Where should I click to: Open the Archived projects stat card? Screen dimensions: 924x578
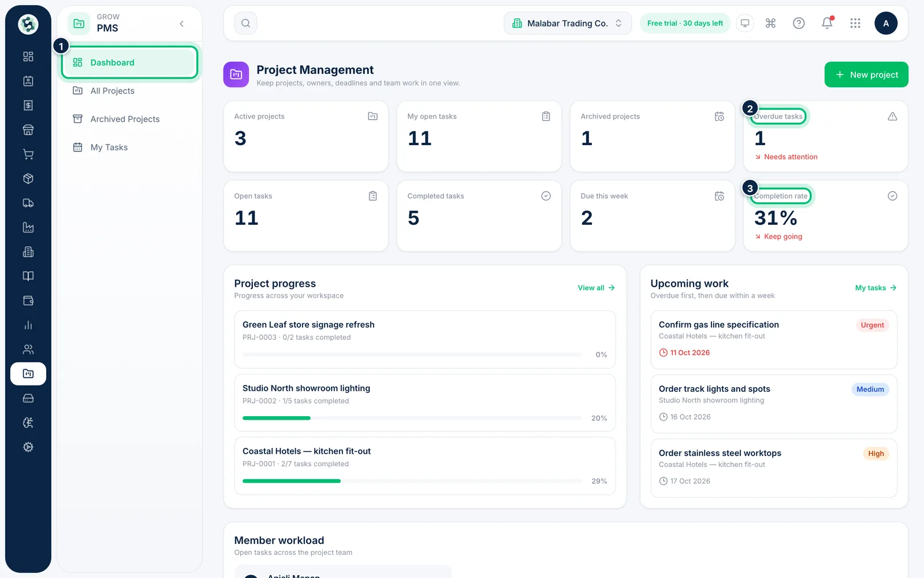click(x=653, y=136)
